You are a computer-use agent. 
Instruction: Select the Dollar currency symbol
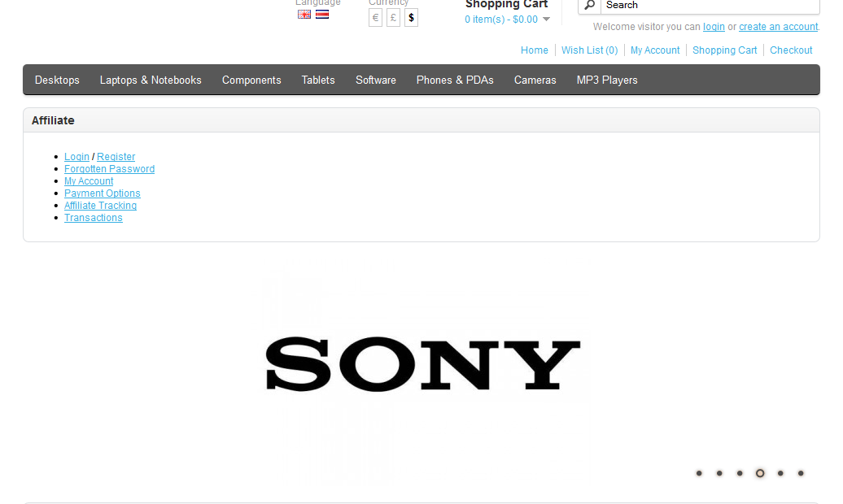click(x=411, y=18)
